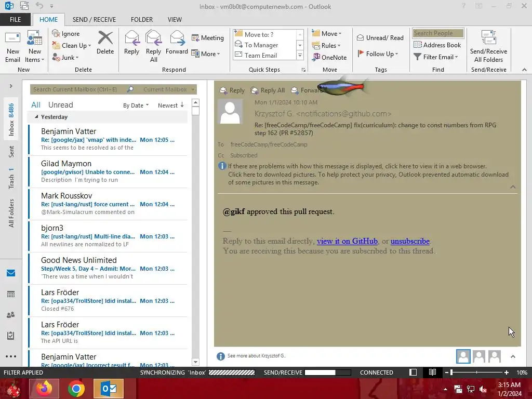This screenshot has height=399, width=532.
Task: Show All messages filter
Action: click(x=36, y=105)
